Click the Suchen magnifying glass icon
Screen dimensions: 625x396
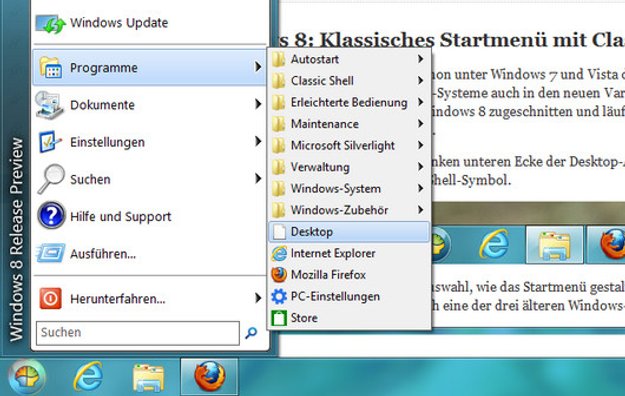pos(51,179)
